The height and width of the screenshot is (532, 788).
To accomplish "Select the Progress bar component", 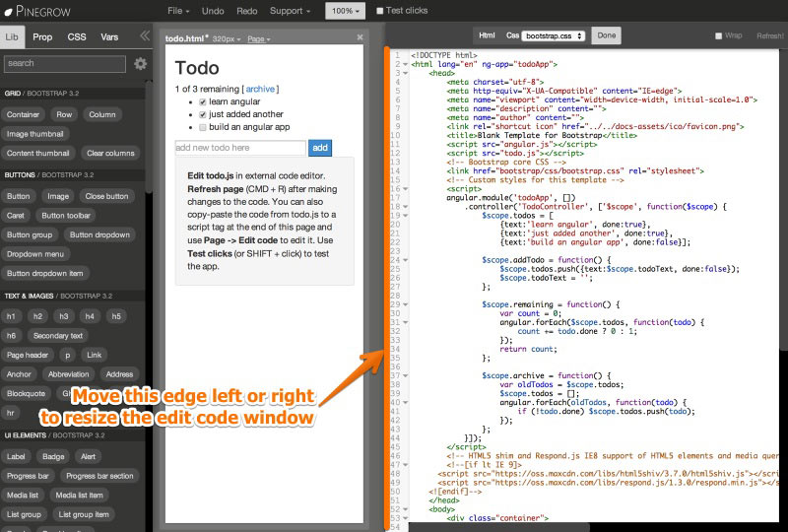I will pos(28,476).
